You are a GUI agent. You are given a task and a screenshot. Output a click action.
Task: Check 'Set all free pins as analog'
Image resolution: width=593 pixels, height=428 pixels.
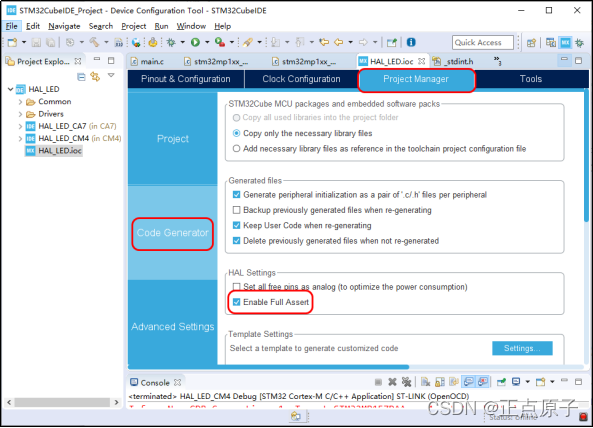point(236,287)
